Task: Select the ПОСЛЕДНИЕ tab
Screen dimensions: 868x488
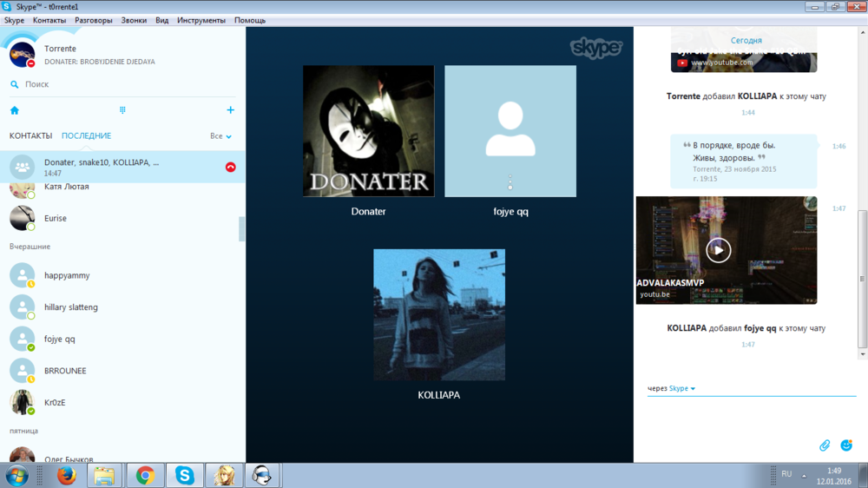Action: click(x=86, y=136)
